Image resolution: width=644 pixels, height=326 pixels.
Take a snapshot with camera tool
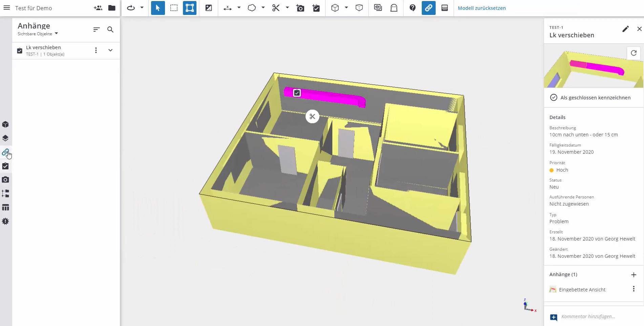pyautogui.click(x=300, y=8)
